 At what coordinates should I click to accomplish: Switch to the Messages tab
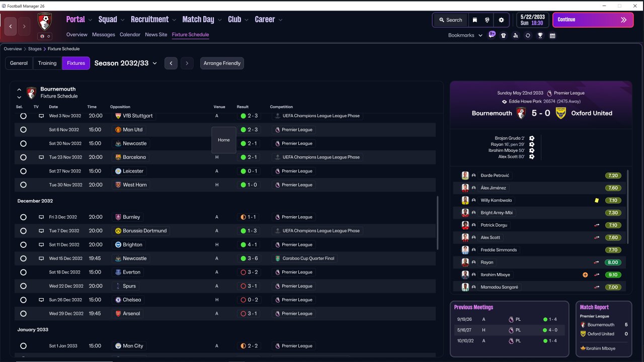[104, 35]
